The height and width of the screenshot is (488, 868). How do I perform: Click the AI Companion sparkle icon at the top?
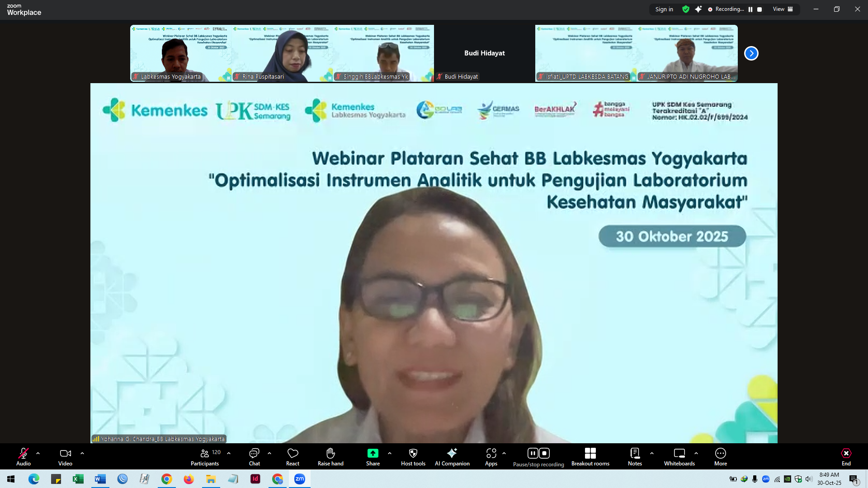click(698, 9)
